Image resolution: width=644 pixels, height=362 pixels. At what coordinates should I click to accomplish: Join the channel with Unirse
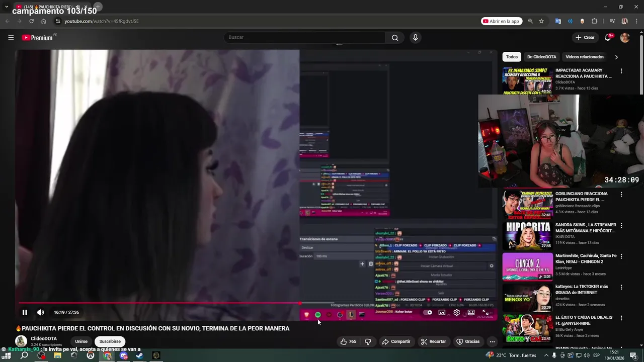pos(81,341)
